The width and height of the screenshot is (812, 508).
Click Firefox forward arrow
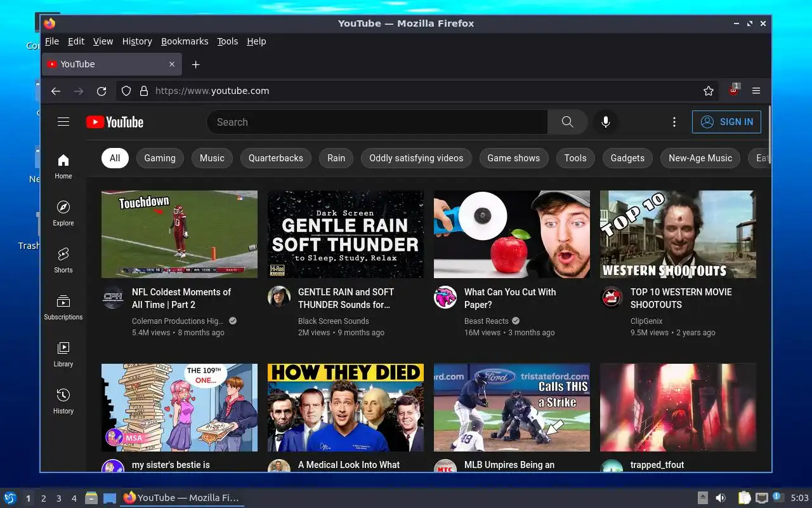pyautogui.click(x=79, y=91)
